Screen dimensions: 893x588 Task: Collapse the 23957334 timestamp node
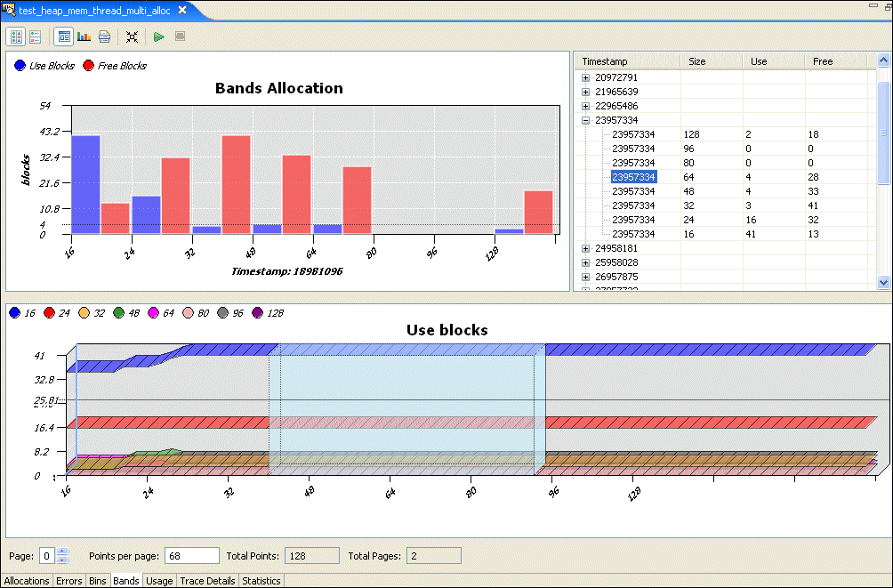coord(585,120)
